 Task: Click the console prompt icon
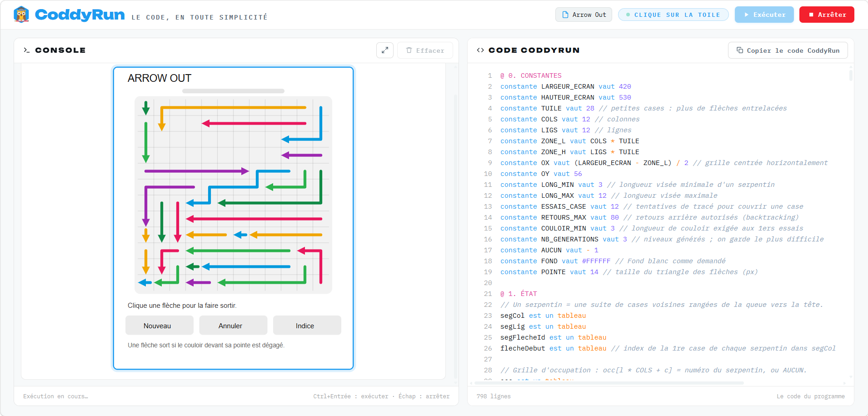click(26, 50)
